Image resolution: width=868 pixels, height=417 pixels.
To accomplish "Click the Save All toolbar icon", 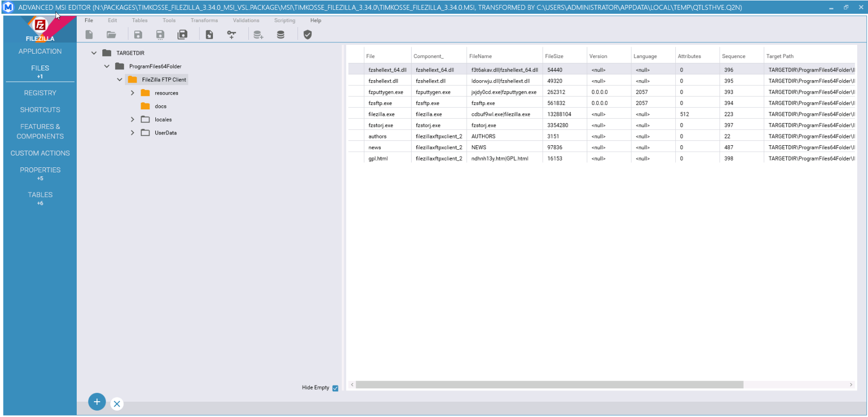I will pyautogui.click(x=182, y=34).
